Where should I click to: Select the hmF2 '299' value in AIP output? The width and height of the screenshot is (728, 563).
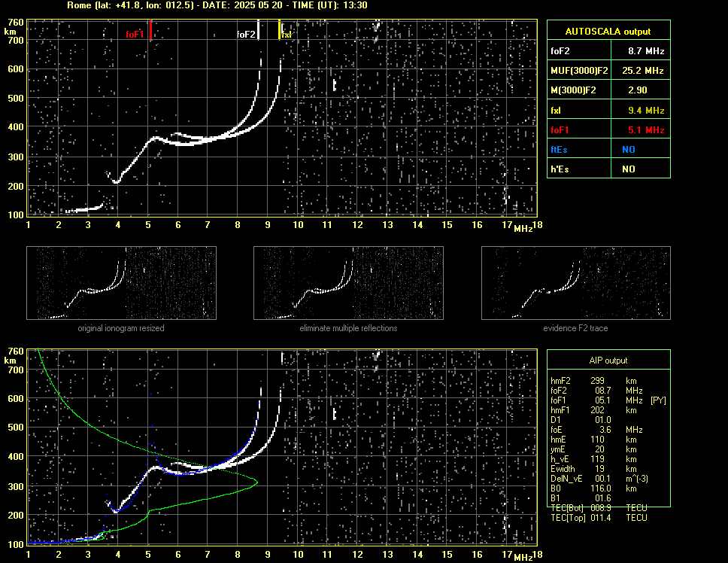tap(598, 380)
